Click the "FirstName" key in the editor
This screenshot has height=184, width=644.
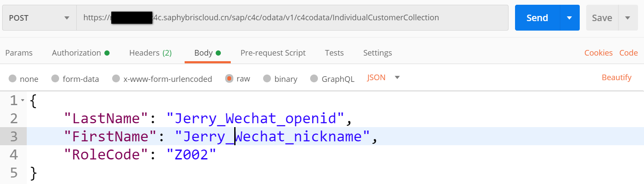click(111, 137)
